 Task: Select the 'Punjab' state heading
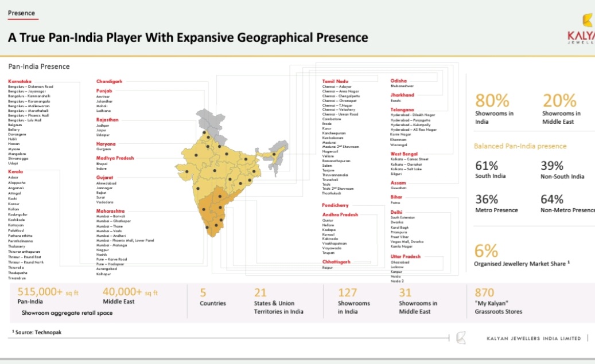(x=104, y=91)
